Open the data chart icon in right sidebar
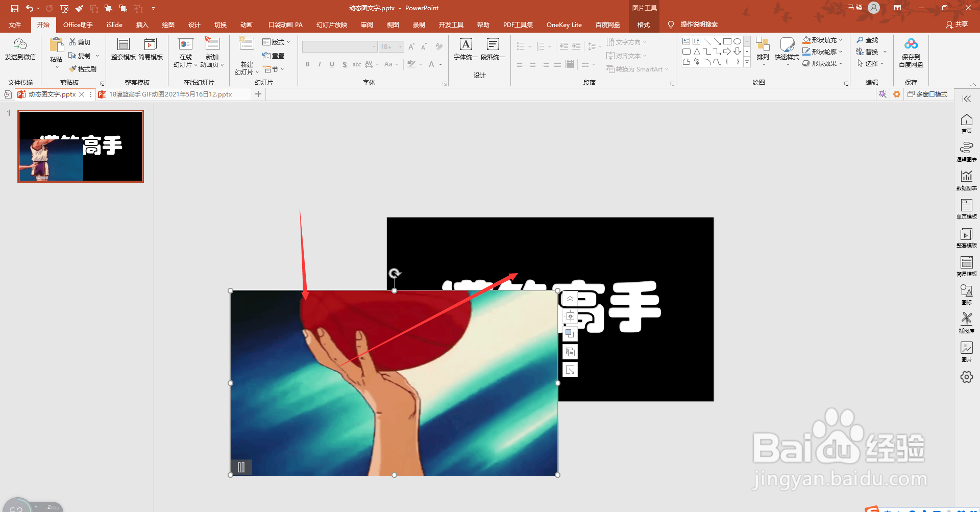The image size is (980, 512). [967, 176]
